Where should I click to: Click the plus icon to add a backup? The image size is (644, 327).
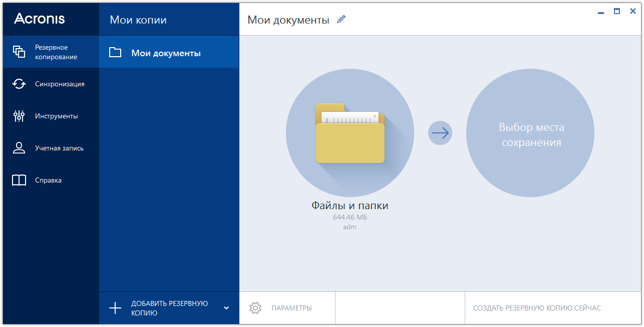tap(116, 307)
